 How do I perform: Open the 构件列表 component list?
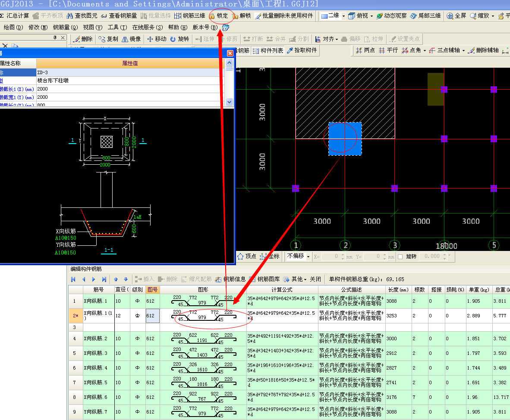pyautogui.click(x=268, y=50)
